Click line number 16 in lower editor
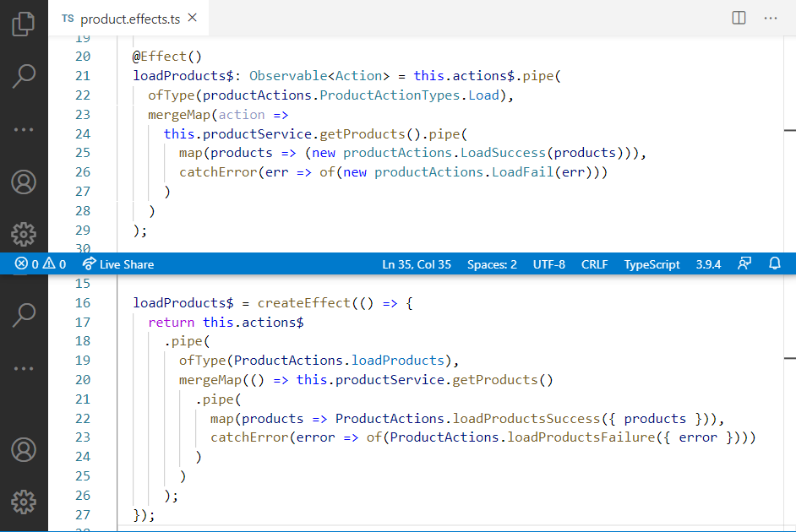The height and width of the screenshot is (532, 796). pos(83,303)
